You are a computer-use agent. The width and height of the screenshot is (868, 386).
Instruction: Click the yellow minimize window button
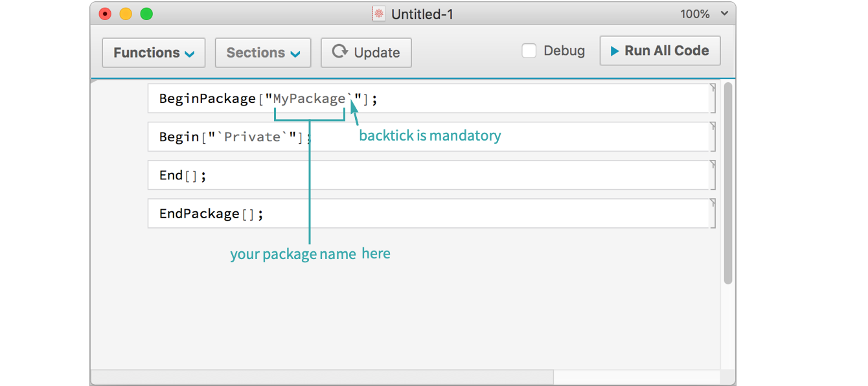click(x=126, y=14)
